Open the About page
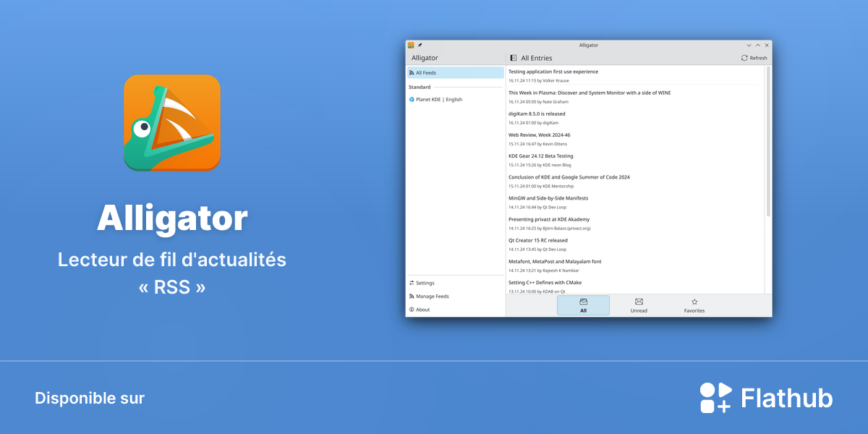This screenshot has height=434, width=868. coord(455,310)
